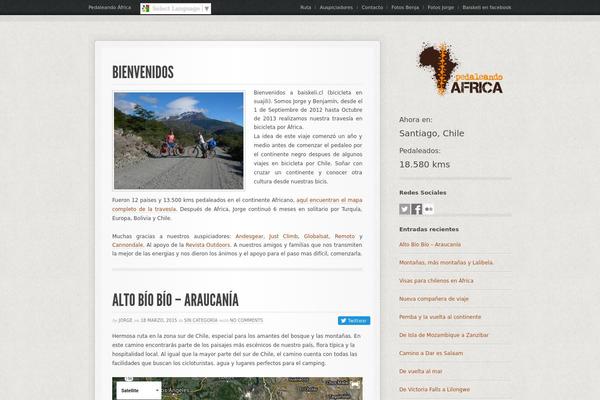
Task: Click the Alto Bío Bío – Araucanía post title
Action: [x=175, y=300]
